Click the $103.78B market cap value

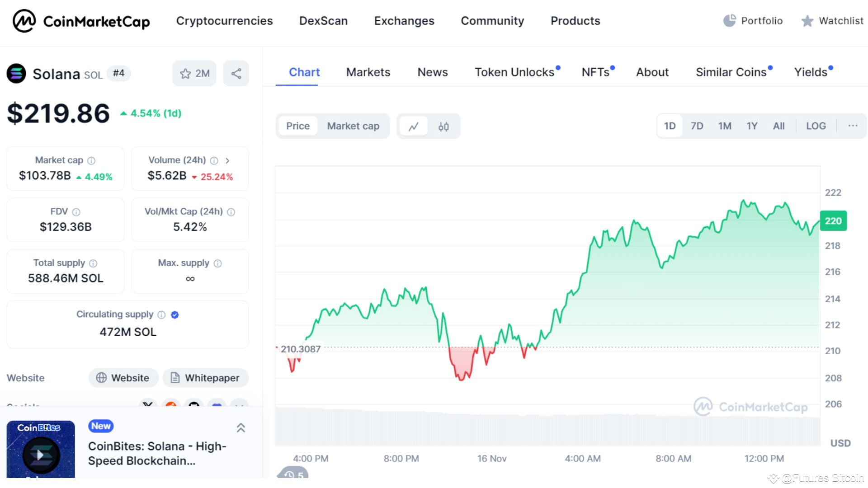(45, 176)
